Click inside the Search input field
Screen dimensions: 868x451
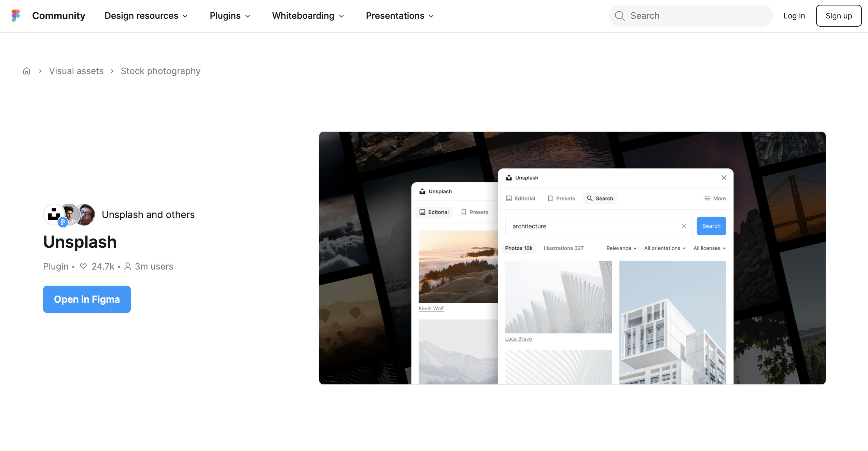tap(690, 16)
